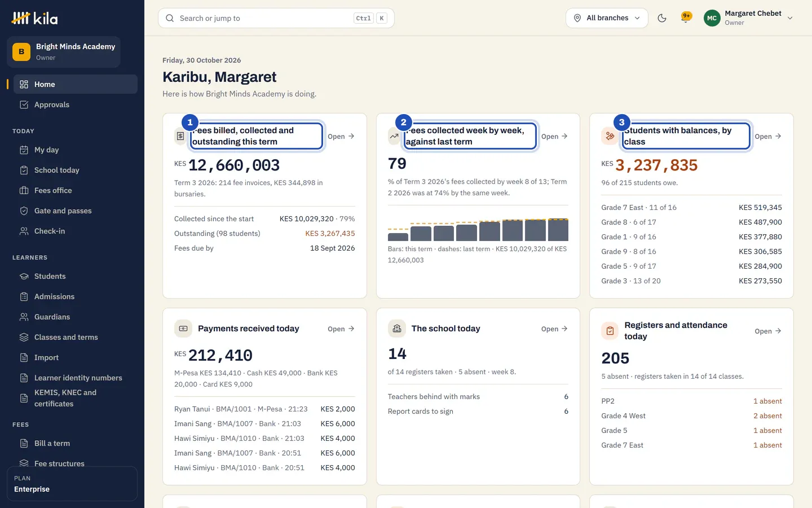This screenshot has height=508, width=812.
Task: Open the notifications bell icon
Action: click(x=686, y=18)
